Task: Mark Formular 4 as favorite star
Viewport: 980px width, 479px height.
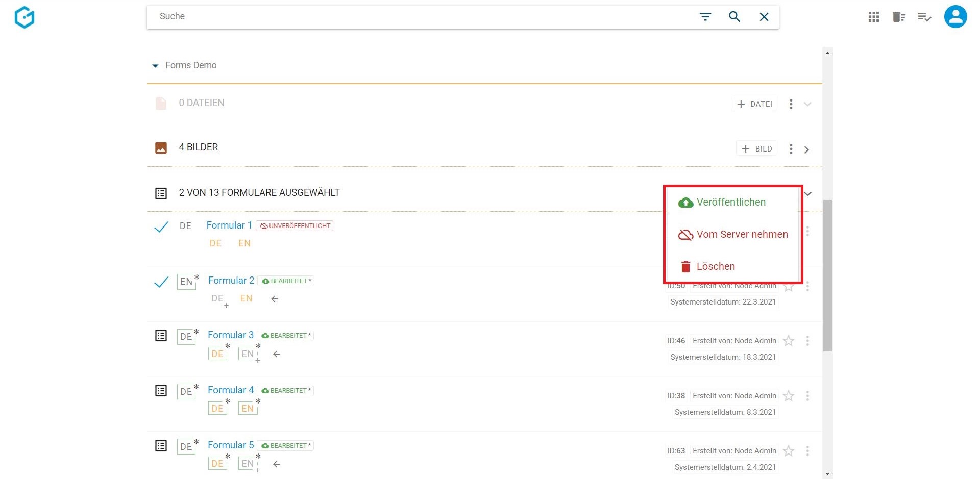Action: click(789, 396)
